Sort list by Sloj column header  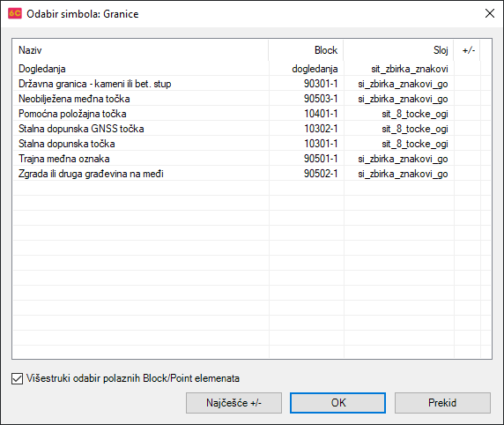tap(398, 50)
